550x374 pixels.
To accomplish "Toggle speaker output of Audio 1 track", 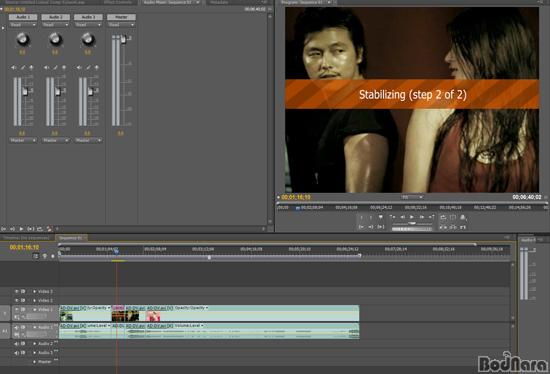I will 16,327.
